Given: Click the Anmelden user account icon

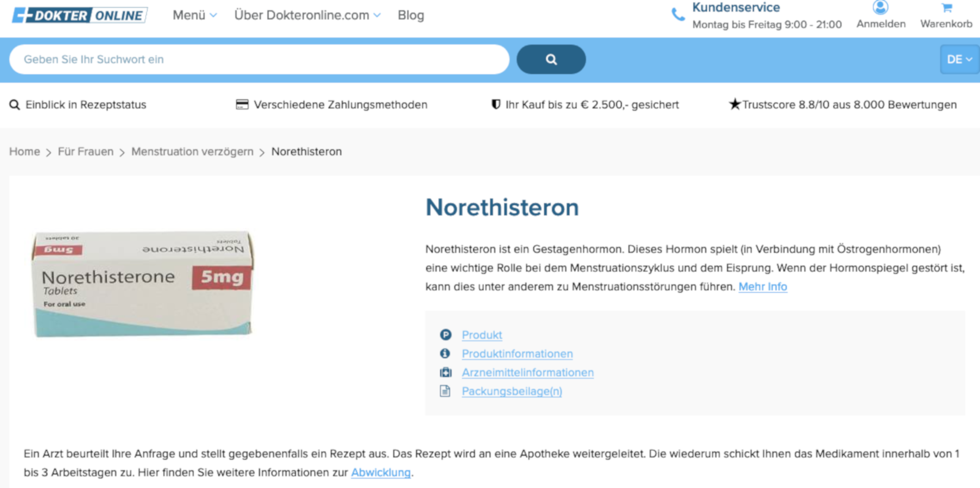Looking at the screenshot, I should click(880, 8).
